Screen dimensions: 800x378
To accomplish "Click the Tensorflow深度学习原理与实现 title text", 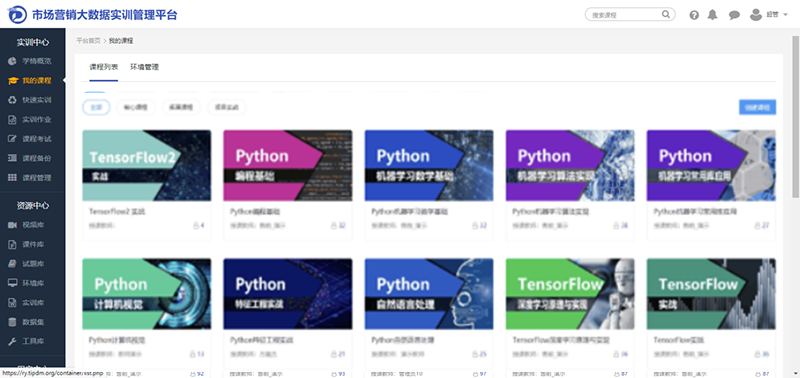I will coord(561,340).
